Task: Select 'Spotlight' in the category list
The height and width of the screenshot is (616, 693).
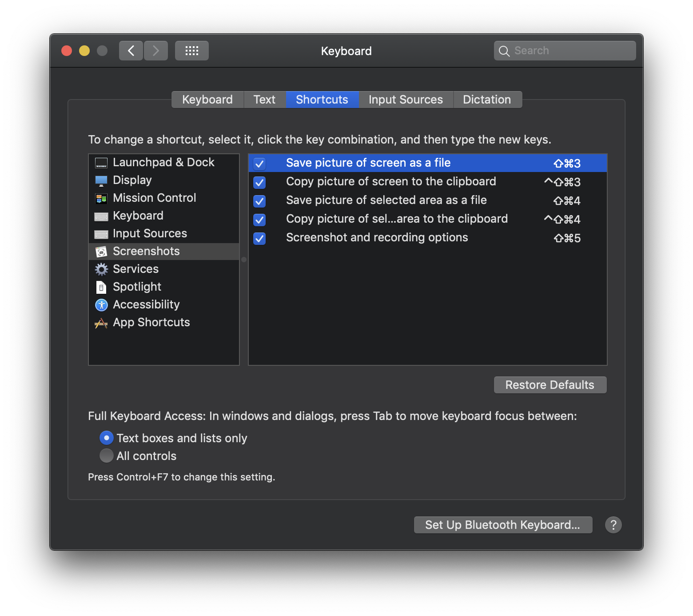Action: coord(164,287)
